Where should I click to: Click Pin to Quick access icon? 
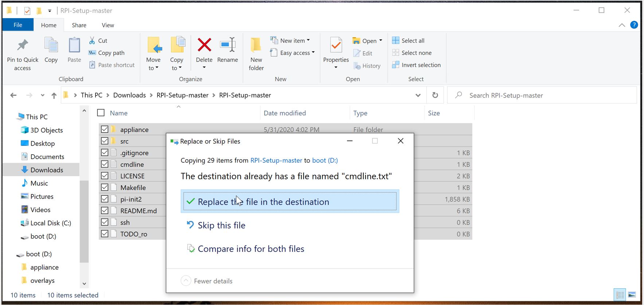(23, 45)
